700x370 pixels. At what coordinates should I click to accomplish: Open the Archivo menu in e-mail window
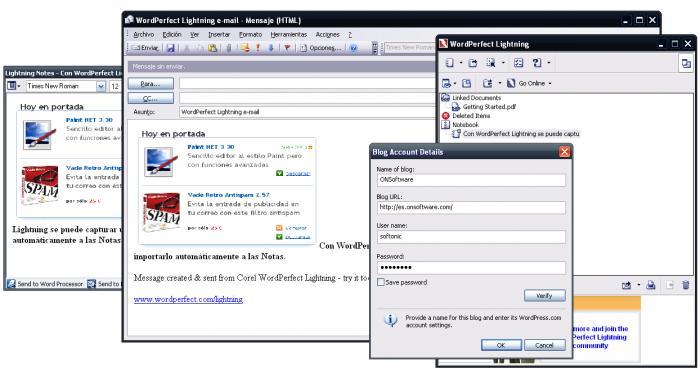pyautogui.click(x=143, y=34)
